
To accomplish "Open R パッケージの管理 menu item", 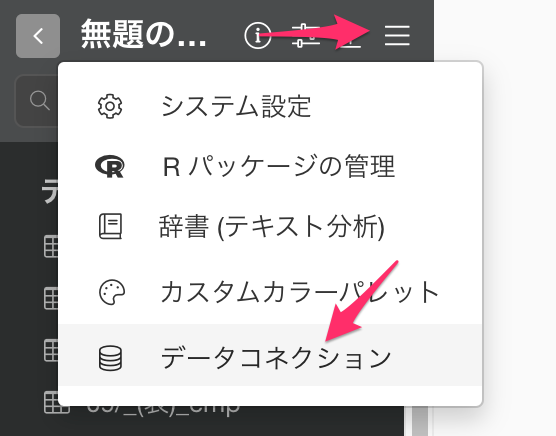I will pyautogui.click(x=270, y=166).
